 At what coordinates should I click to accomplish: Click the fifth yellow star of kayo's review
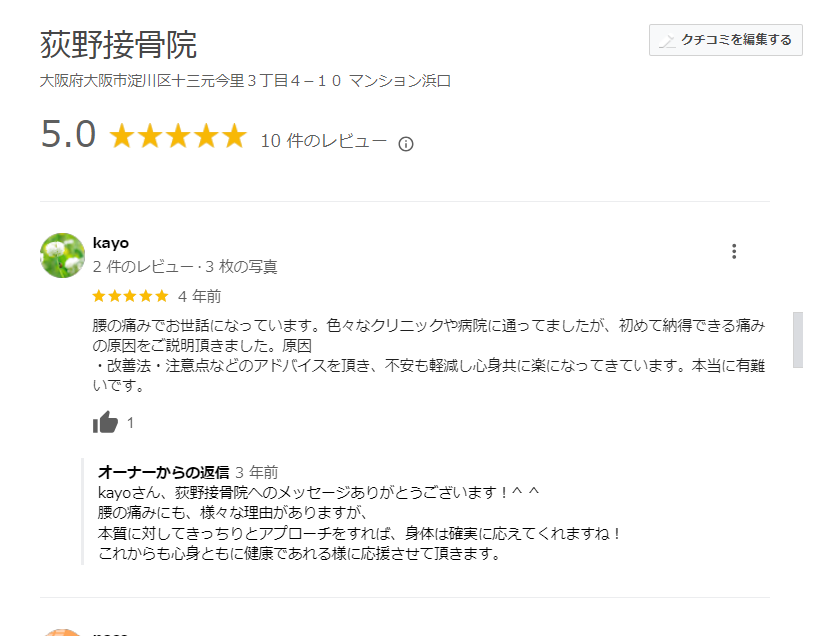coord(159,296)
